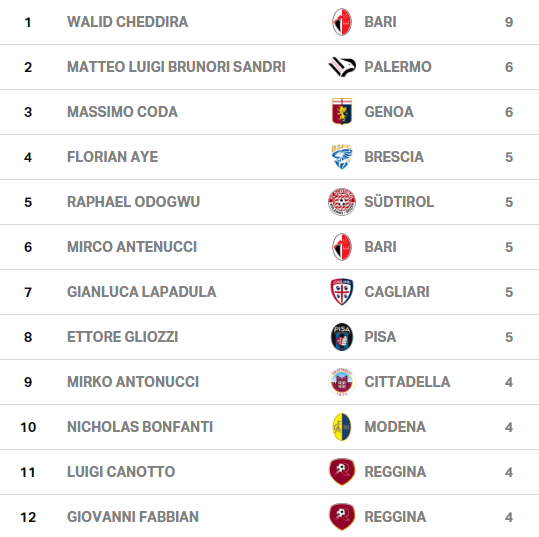Open Walid Cheddira player name
Image resolution: width=539 pixels, height=537 pixels.
pyautogui.click(x=128, y=22)
